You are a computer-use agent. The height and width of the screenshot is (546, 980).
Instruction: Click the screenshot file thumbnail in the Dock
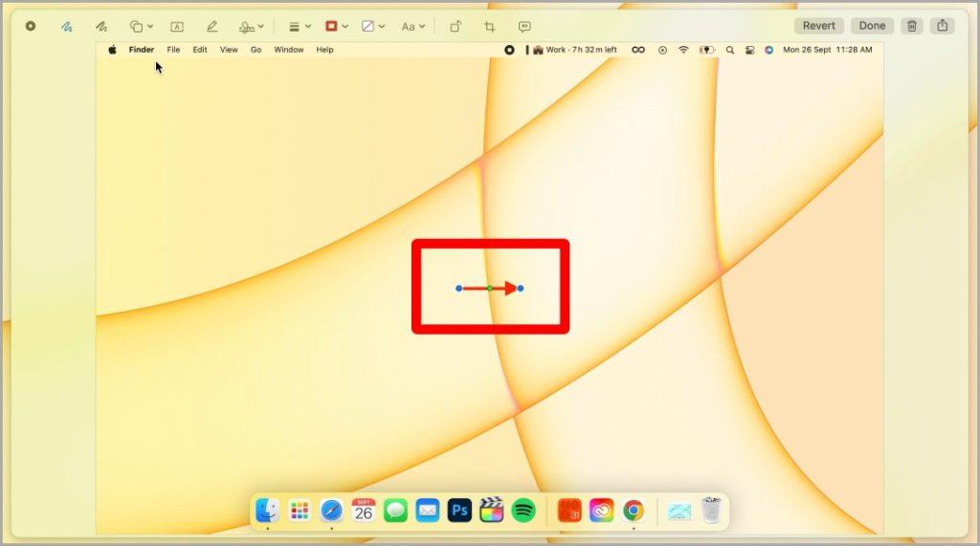pyautogui.click(x=679, y=512)
